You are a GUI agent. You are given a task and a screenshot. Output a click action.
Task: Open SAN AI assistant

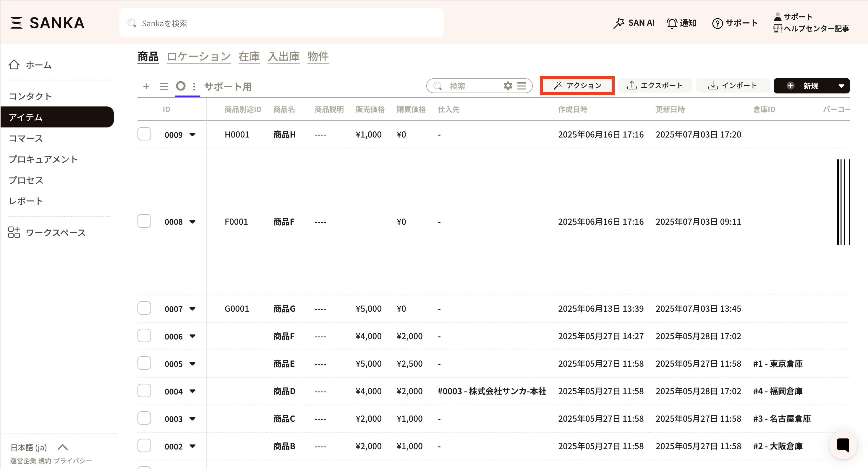[x=634, y=23]
